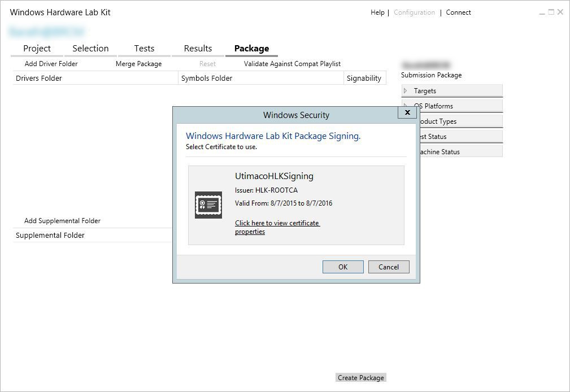Viewport: 570px width, 392px height.
Task: Click the Signability column header
Action: pos(364,78)
